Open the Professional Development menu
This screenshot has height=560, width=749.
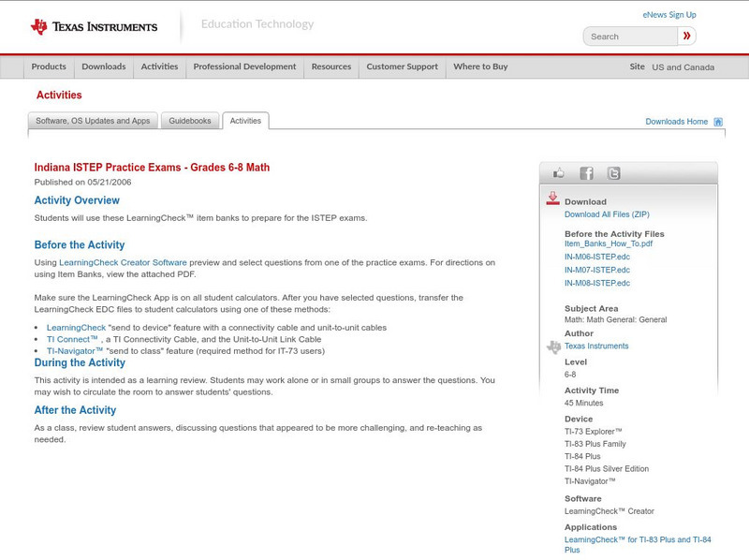click(244, 66)
